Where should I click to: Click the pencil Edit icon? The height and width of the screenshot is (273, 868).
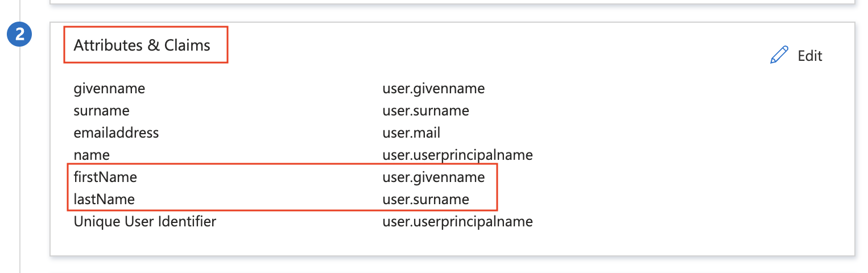click(x=779, y=56)
